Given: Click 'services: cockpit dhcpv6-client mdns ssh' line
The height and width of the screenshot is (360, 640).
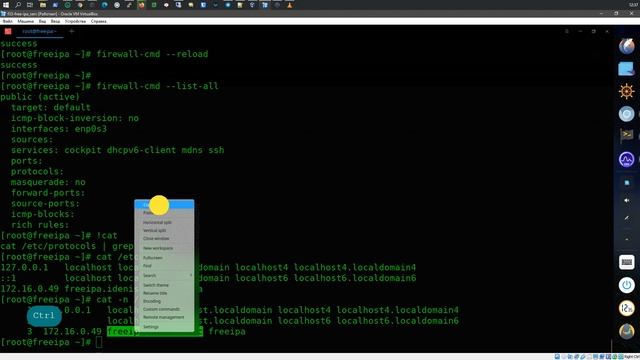Looking at the screenshot, I should click(x=118, y=150).
